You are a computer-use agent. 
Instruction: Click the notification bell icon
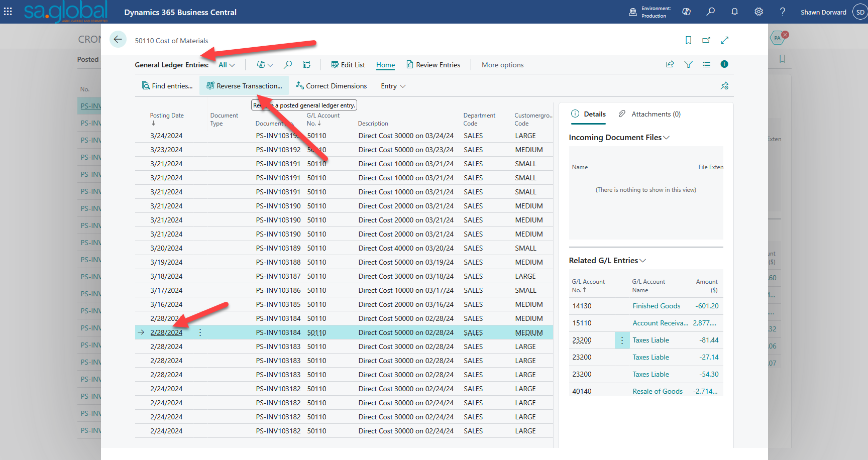click(734, 12)
